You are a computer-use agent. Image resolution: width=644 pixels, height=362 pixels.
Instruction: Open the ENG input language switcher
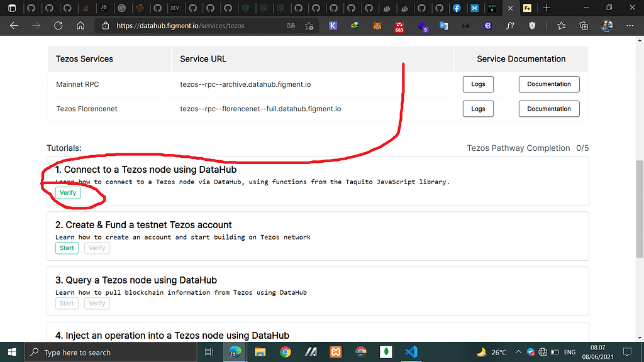pyautogui.click(x=569, y=352)
